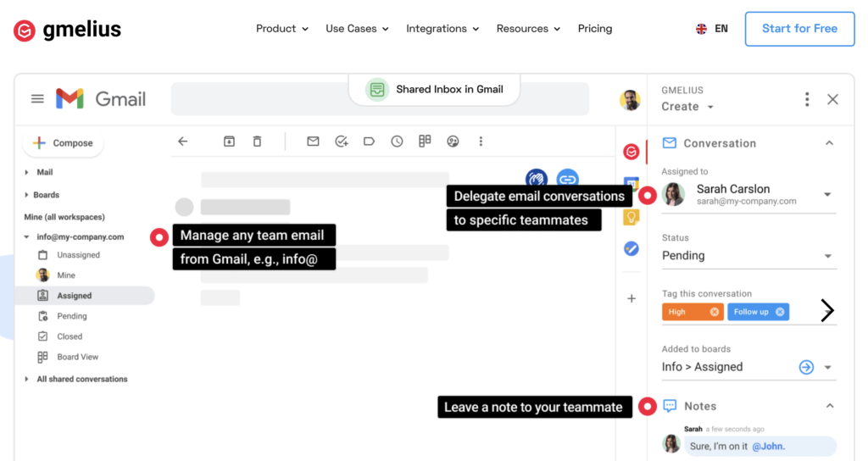This screenshot has width=868, height=461.
Task: Click the Gmail envelope logo
Action: (x=70, y=99)
